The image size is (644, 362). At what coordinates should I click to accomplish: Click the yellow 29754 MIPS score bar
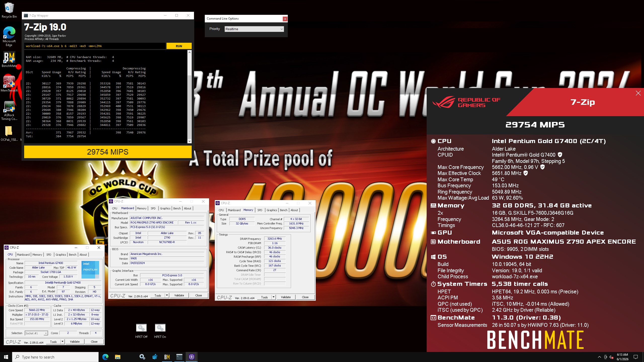point(108,152)
